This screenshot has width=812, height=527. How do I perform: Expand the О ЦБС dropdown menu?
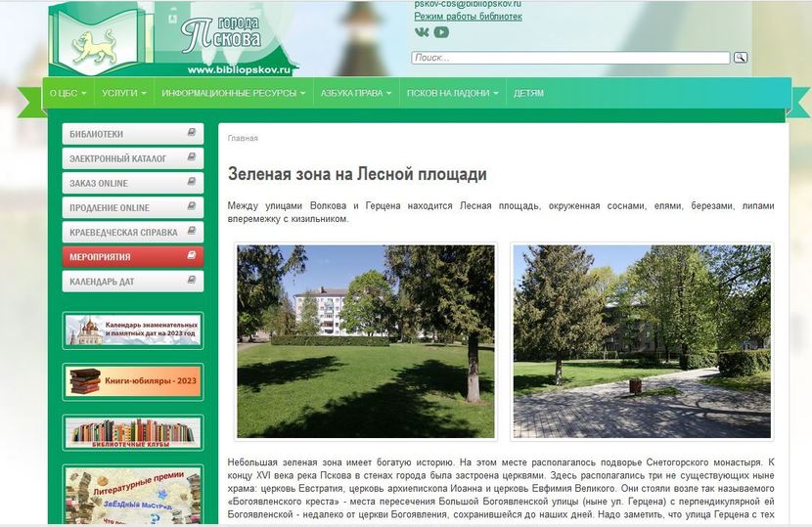click(x=68, y=93)
